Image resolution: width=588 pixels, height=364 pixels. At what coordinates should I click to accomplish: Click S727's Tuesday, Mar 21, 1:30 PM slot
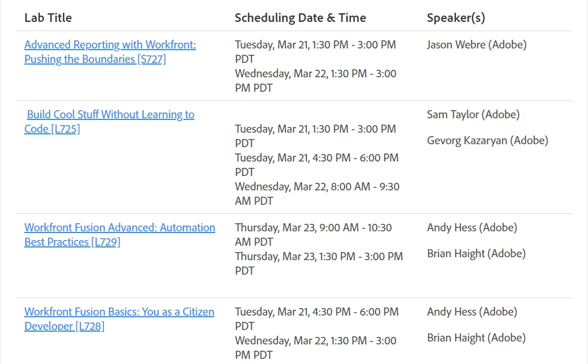pyautogui.click(x=316, y=52)
